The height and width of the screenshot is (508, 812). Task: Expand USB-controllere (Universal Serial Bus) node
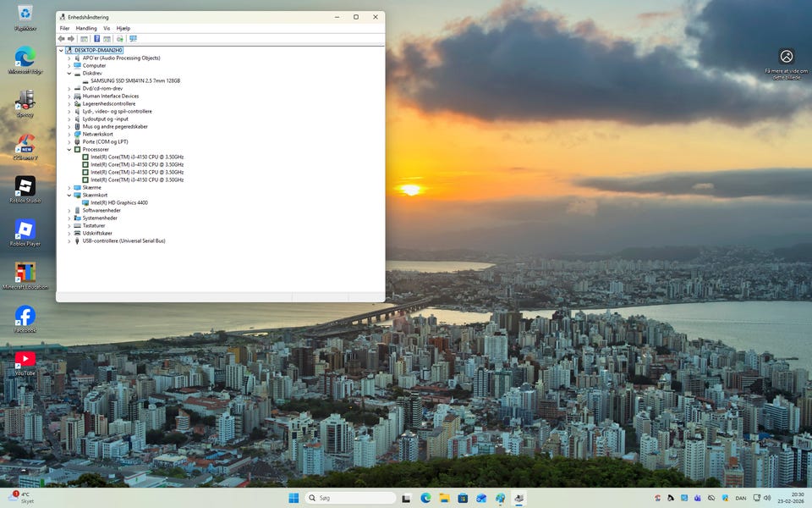pos(69,241)
